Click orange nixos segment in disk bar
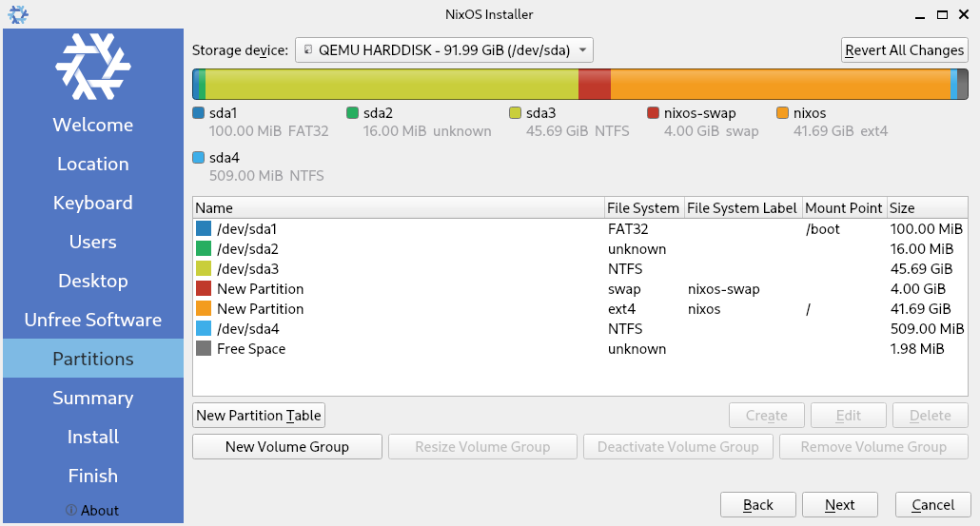This screenshot has height=526, width=980. [x=780, y=84]
